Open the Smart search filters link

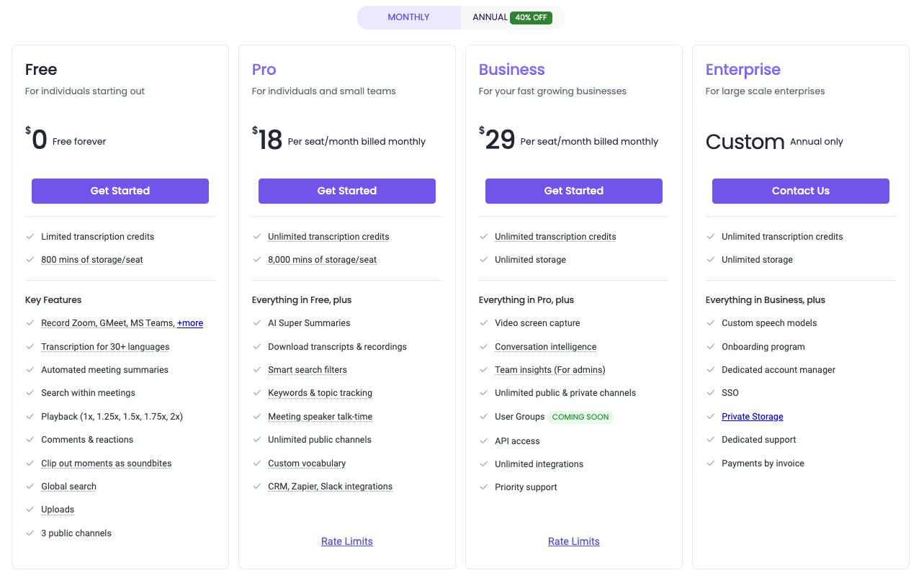pos(308,369)
